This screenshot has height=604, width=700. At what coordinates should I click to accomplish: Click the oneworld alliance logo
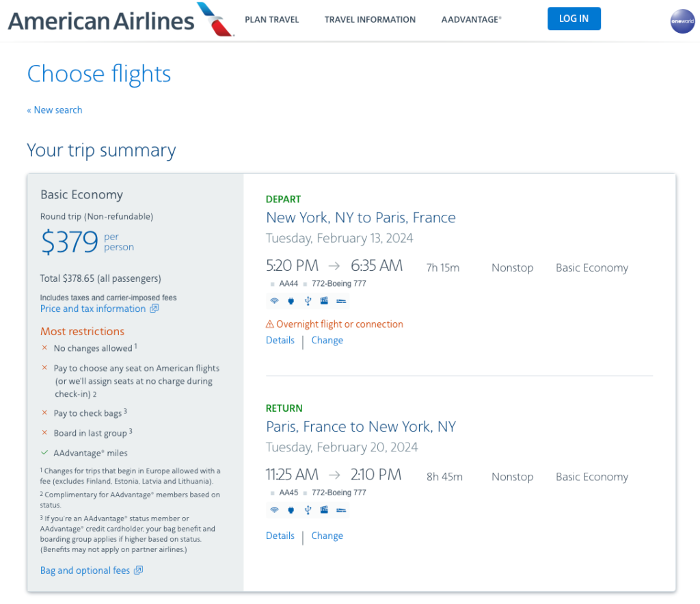point(682,21)
